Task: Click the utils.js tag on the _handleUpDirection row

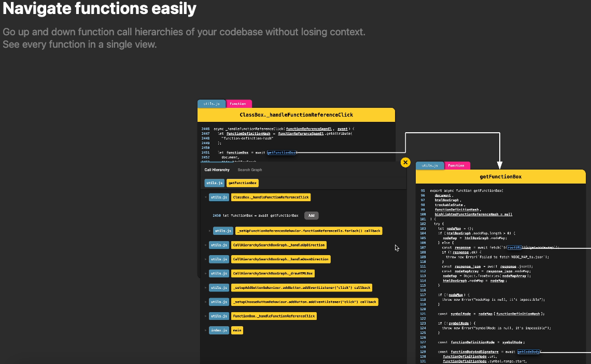Action: click(x=219, y=245)
